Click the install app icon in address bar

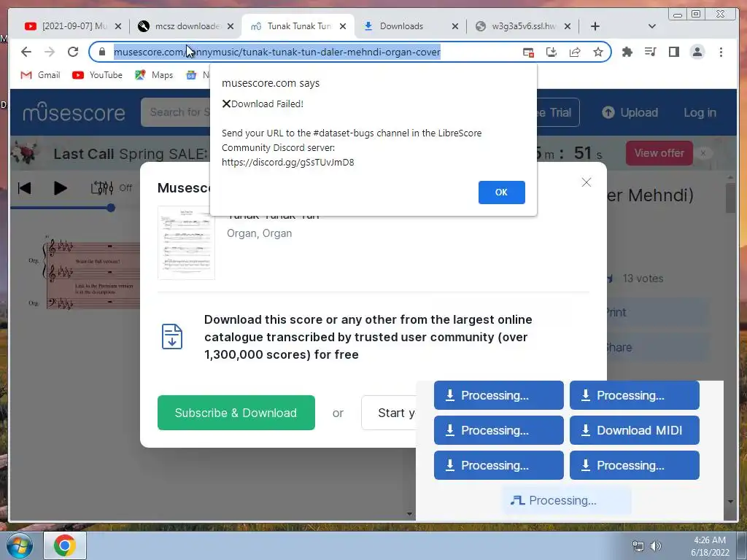551,52
